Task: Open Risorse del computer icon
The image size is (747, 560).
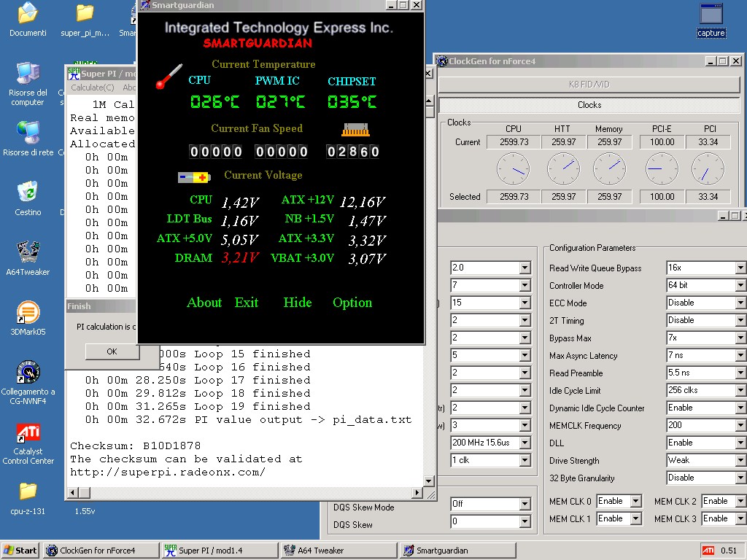Action: 28,74
